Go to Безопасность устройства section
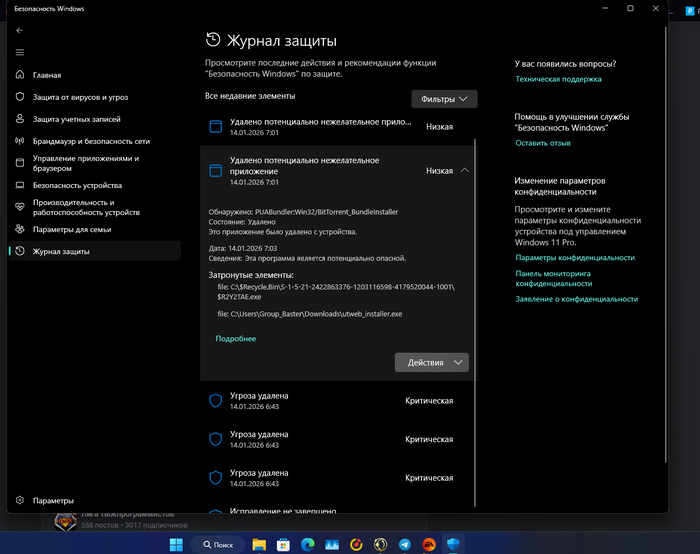 click(x=77, y=186)
